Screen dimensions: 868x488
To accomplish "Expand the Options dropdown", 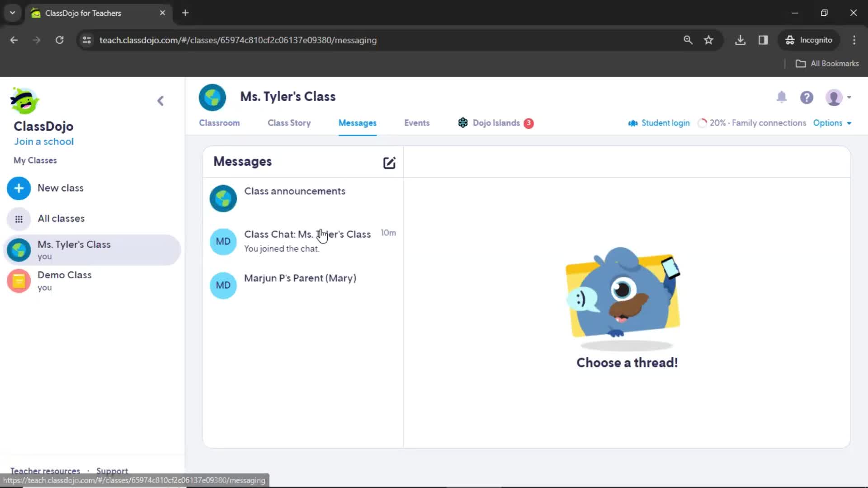I will 832,123.
